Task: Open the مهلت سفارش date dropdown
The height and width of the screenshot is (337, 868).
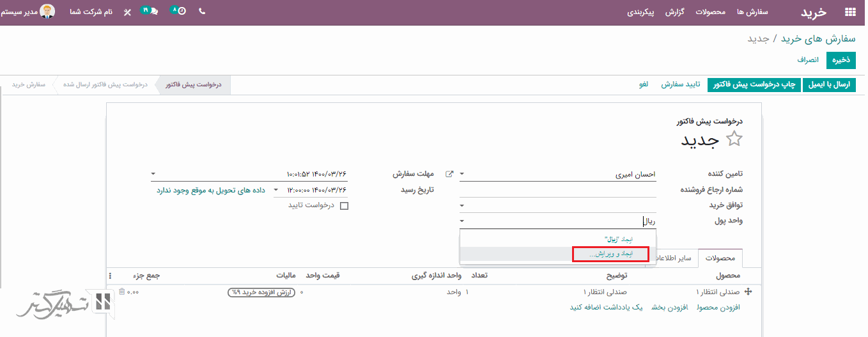Action: click(153, 174)
